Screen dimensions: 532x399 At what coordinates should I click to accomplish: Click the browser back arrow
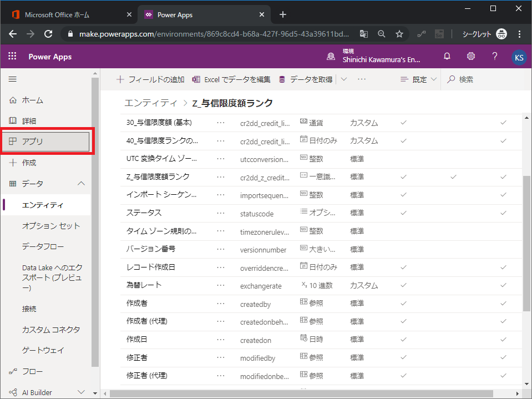coord(13,34)
